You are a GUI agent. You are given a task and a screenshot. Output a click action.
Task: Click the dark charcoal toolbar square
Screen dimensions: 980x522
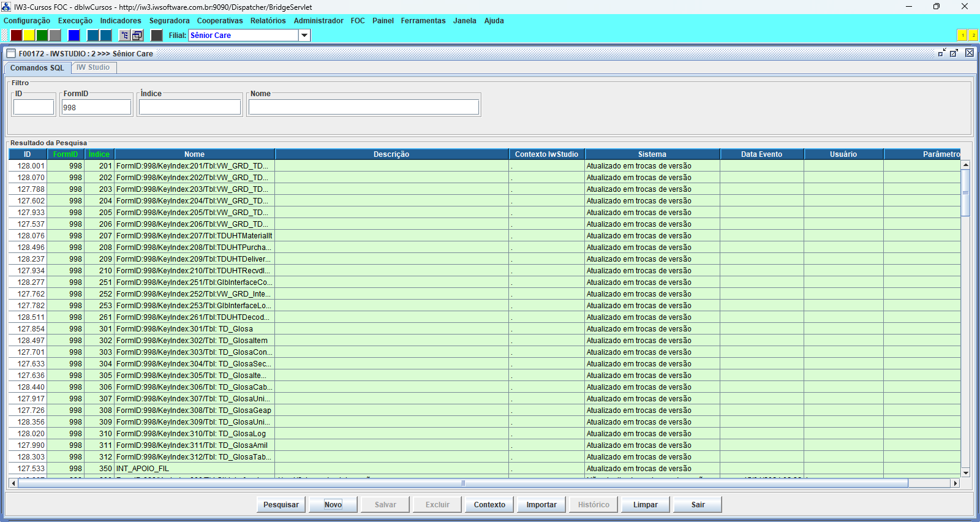(157, 35)
